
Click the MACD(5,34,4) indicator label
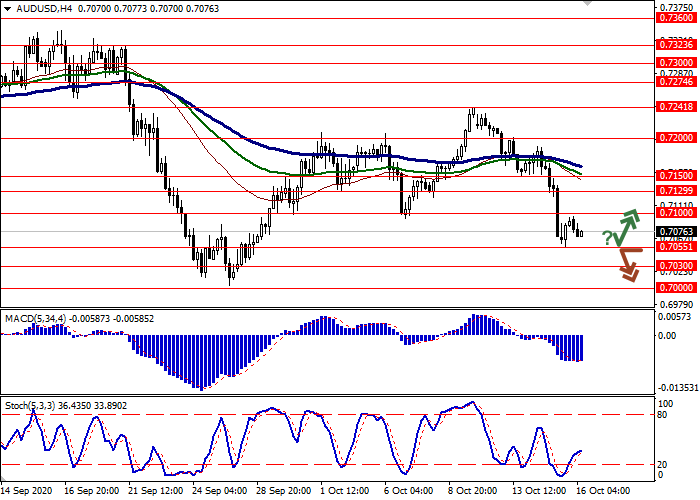pyautogui.click(x=35, y=319)
